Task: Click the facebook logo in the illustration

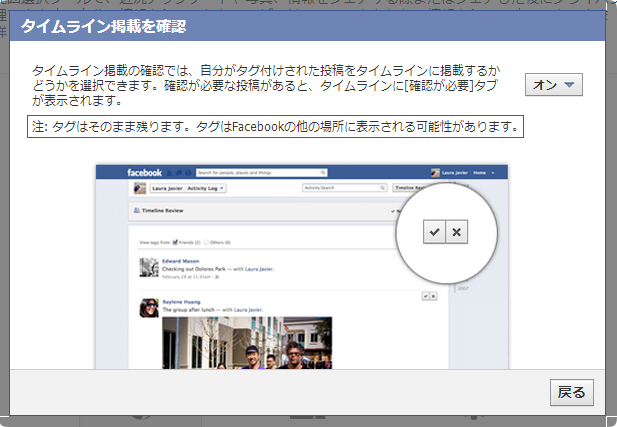Action: [x=143, y=172]
